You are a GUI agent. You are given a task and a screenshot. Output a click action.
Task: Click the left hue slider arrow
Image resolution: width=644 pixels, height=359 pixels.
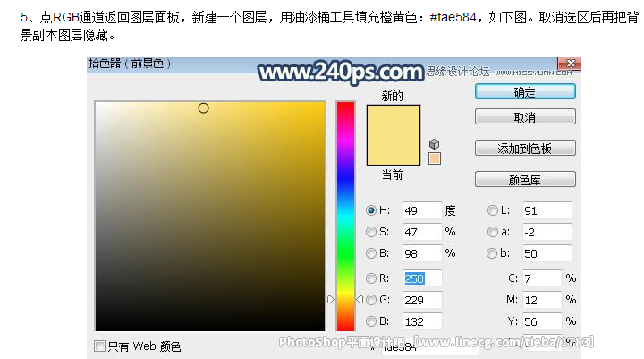331,299
